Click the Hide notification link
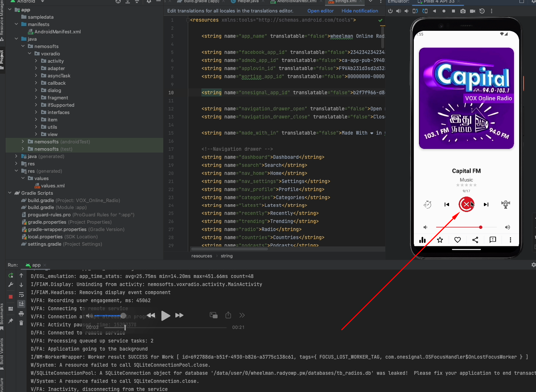The image size is (536, 392). pyautogui.click(x=360, y=11)
